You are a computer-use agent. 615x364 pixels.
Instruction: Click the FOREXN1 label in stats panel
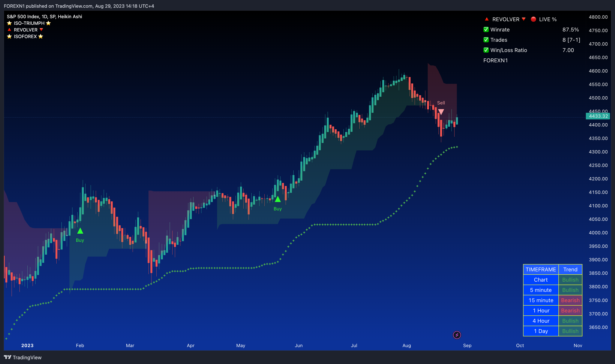coord(495,60)
